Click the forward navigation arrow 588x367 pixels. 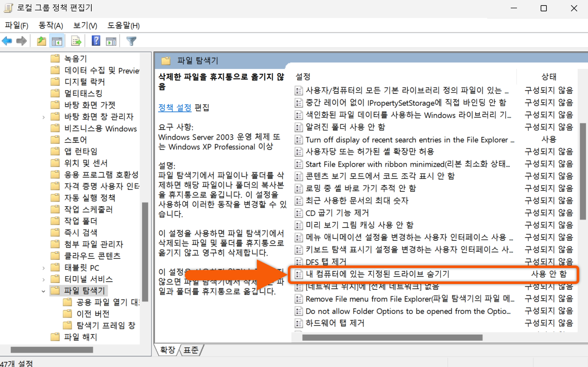coord(21,41)
